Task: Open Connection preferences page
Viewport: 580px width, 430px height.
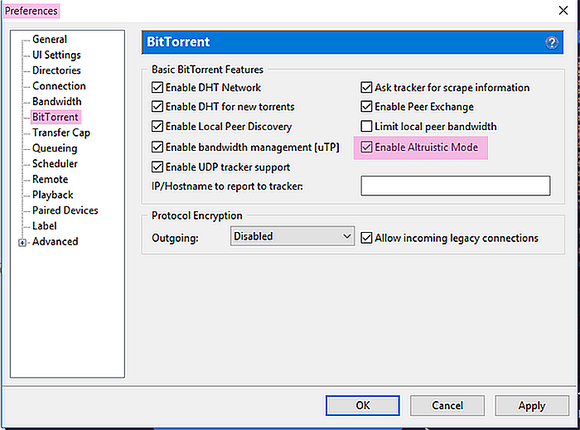Action: tap(59, 86)
